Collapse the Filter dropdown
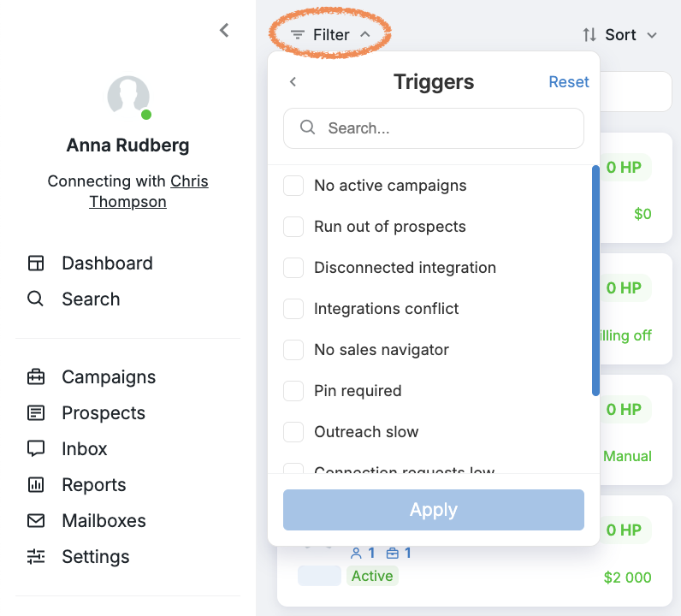 330,34
